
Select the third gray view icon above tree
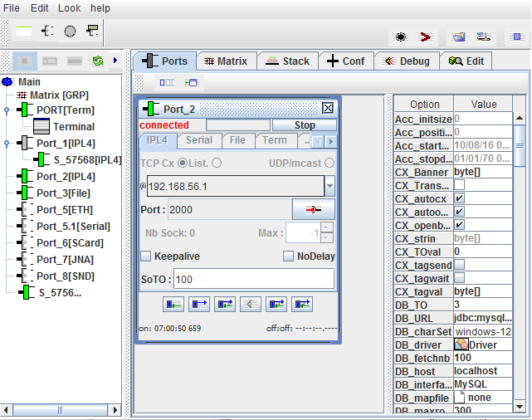click(75, 61)
